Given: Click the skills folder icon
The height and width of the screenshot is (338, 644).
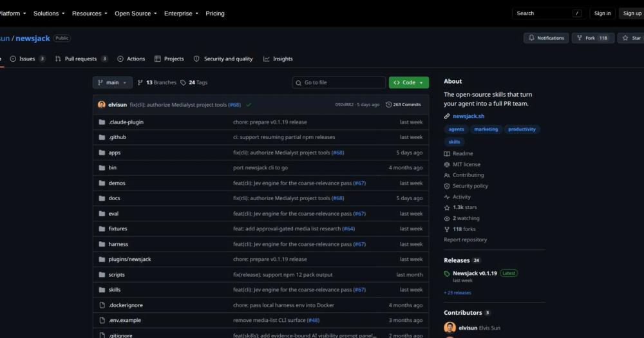Looking at the screenshot, I should coord(102,290).
